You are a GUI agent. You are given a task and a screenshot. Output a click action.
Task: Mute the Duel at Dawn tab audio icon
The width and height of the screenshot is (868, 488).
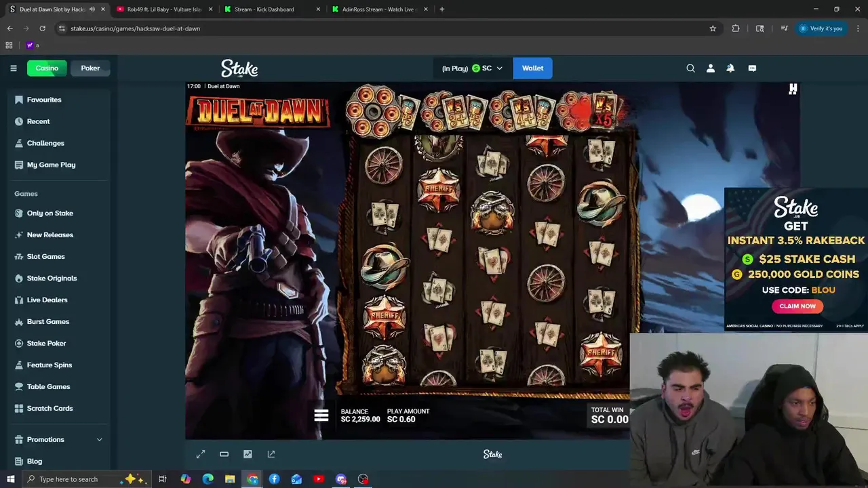92,9
